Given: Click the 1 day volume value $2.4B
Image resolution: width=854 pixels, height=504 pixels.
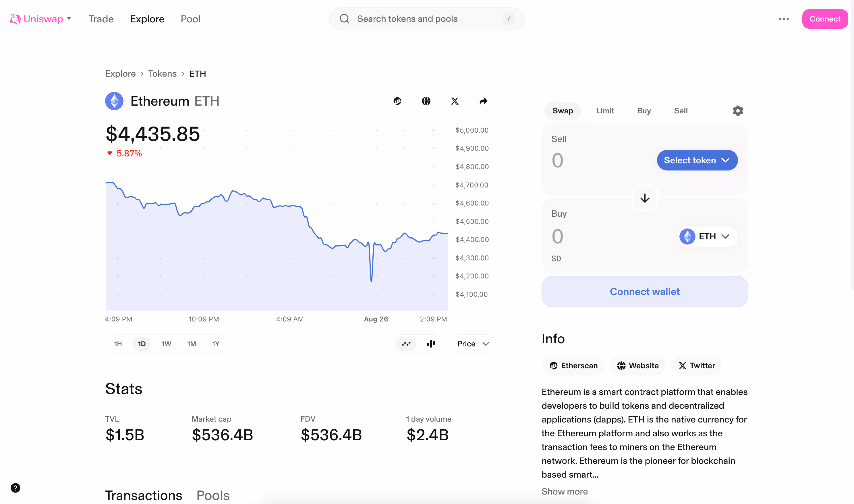Looking at the screenshot, I should [x=428, y=435].
